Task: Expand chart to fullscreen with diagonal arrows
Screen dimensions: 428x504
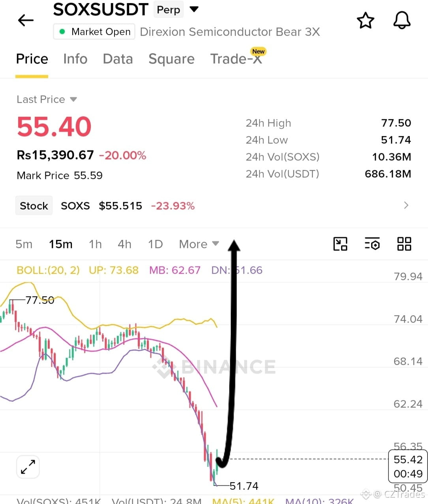Action: pyautogui.click(x=28, y=467)
